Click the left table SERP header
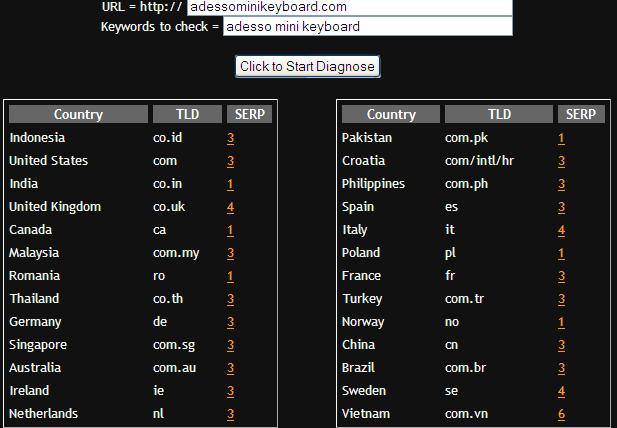Screen dimensions: 617x428 point(249,114)
